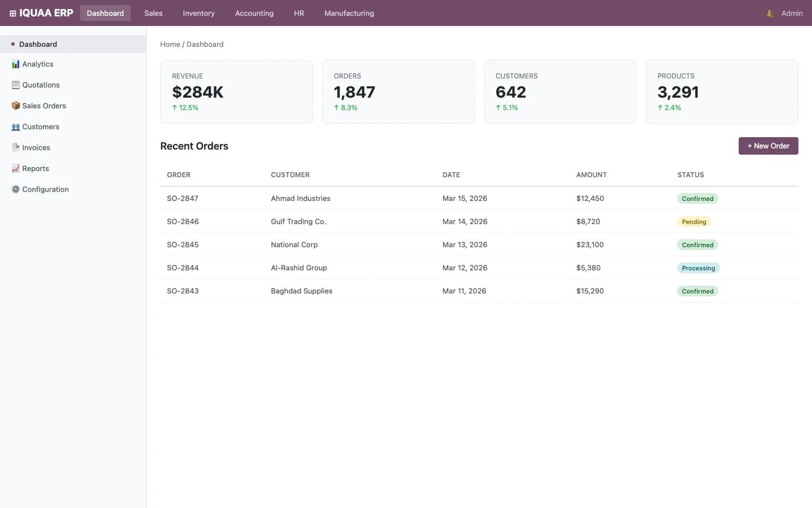Click the grid icon beside IQUAA ERP
This screenshot has width=812, height=508.
coord(13,12)
